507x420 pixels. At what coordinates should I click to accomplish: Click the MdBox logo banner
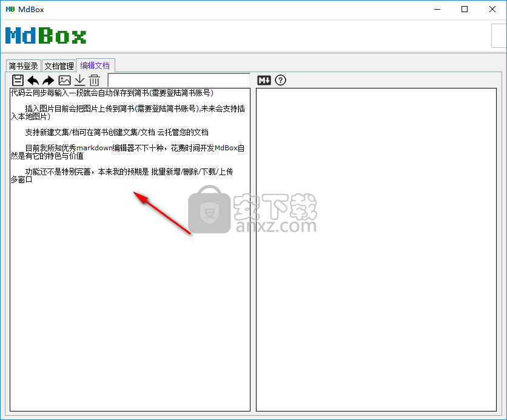click(x=45, y=36)
